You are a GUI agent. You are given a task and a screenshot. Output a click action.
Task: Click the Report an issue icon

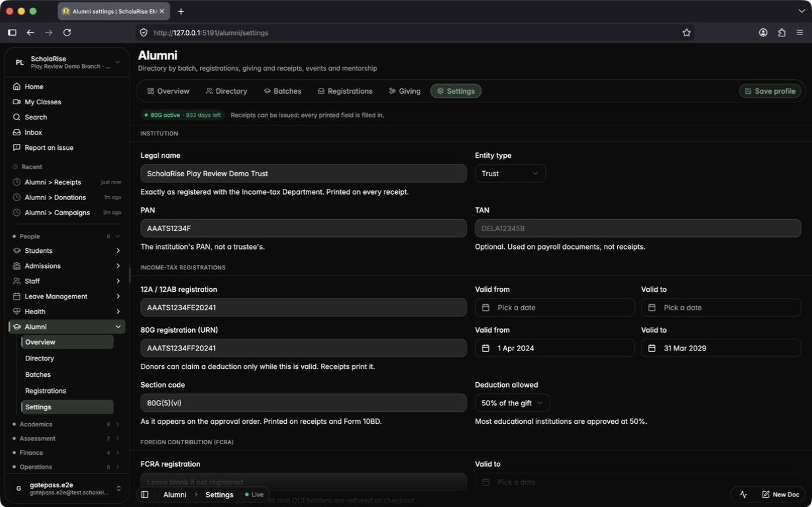pyautogui.click(x=17, y=147)
